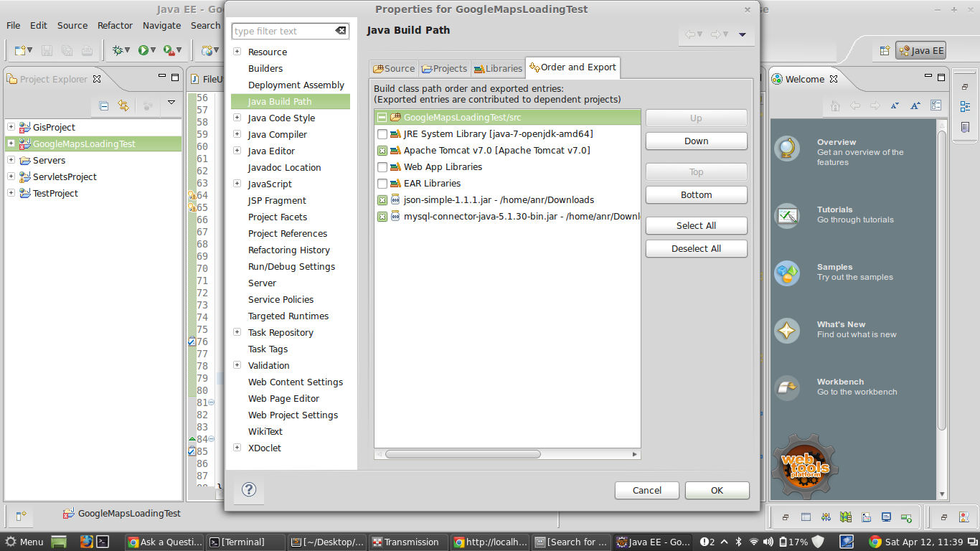
Task: Click the Down button
Action: click(696, 141)
